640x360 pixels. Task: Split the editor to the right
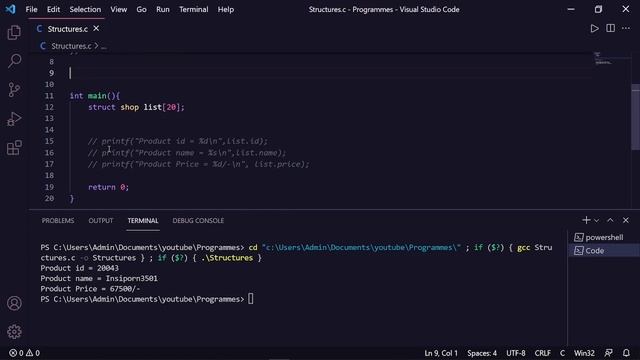coord(610,28)
